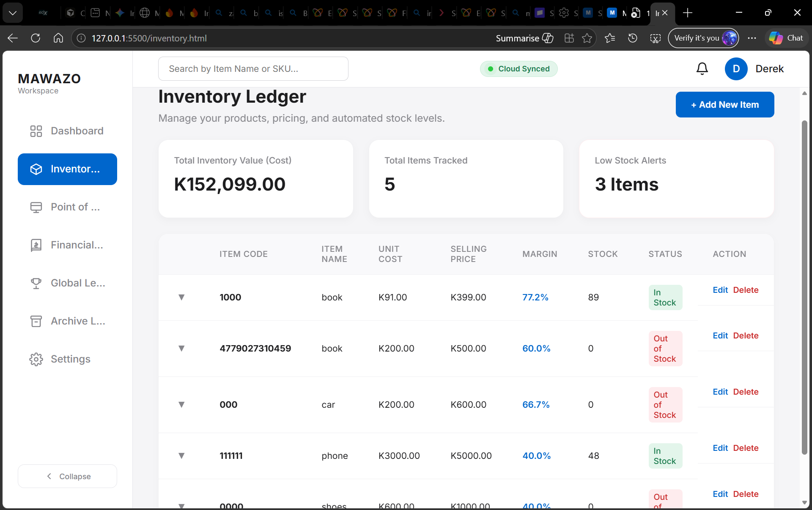Image resolution: width=812 pixels, height=510 pixels.
Task: Add page to favorites star
Action: [587, 38]
